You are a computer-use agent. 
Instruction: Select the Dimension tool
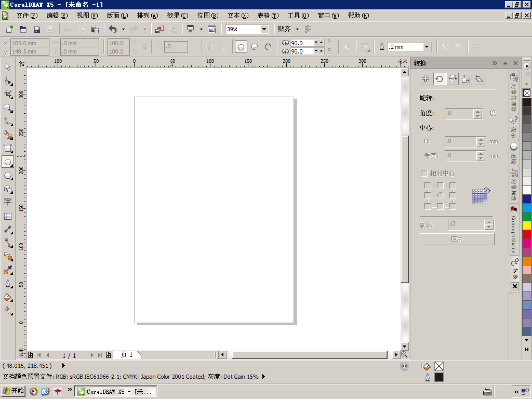click(8, 230)
